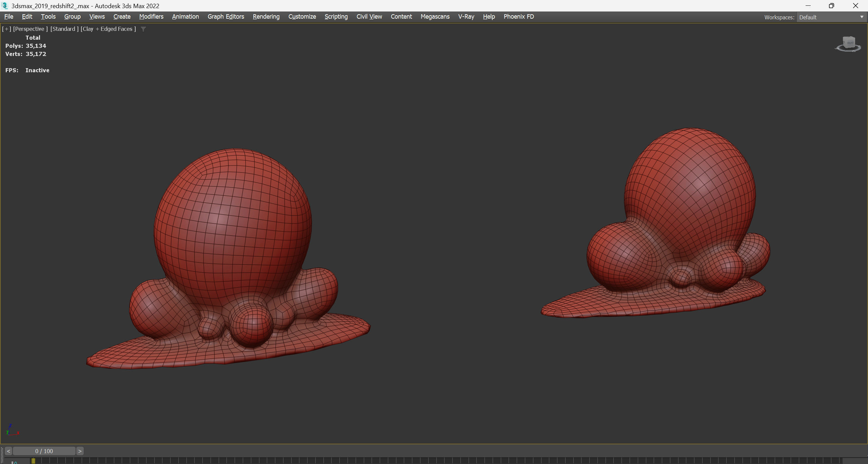Screen dimensions: 868x464
Task: Open the Graph Editors menu
Action: tap(225, 17)
